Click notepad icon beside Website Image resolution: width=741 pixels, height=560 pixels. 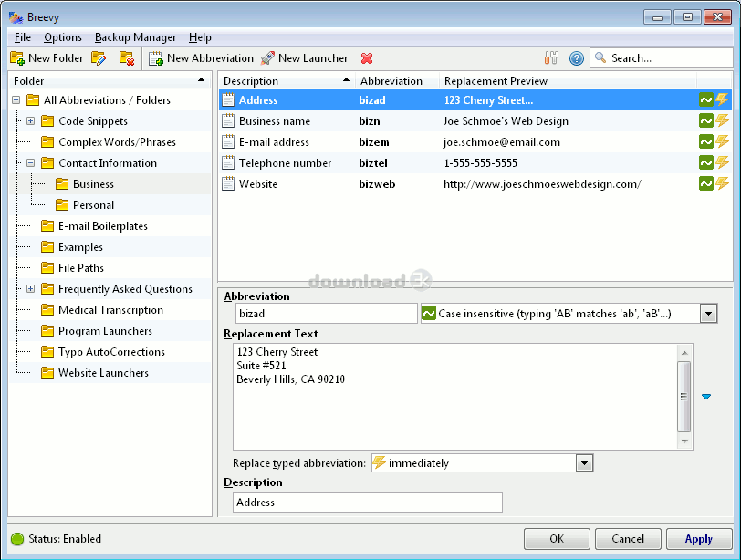pyautogui.click(x=228, y=183)
